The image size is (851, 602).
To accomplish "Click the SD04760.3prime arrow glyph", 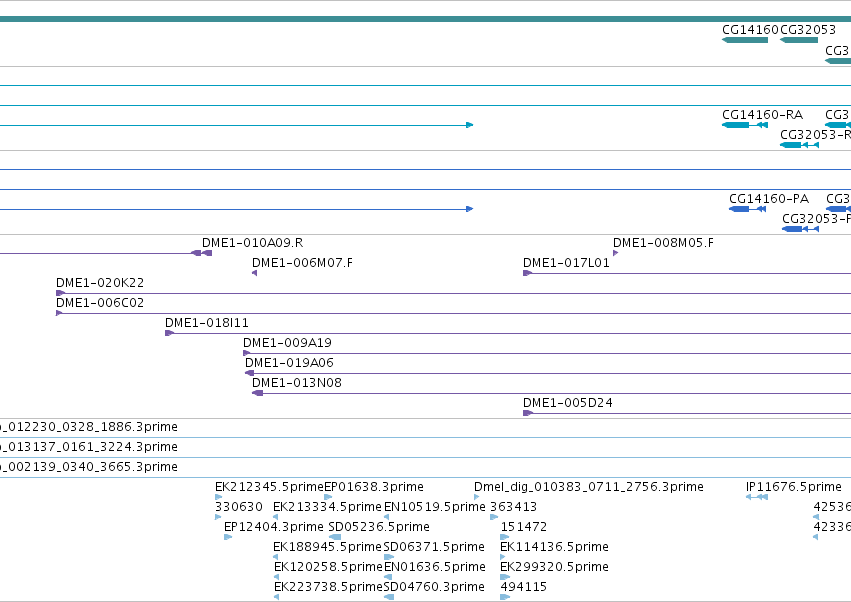I will [389, 597].
